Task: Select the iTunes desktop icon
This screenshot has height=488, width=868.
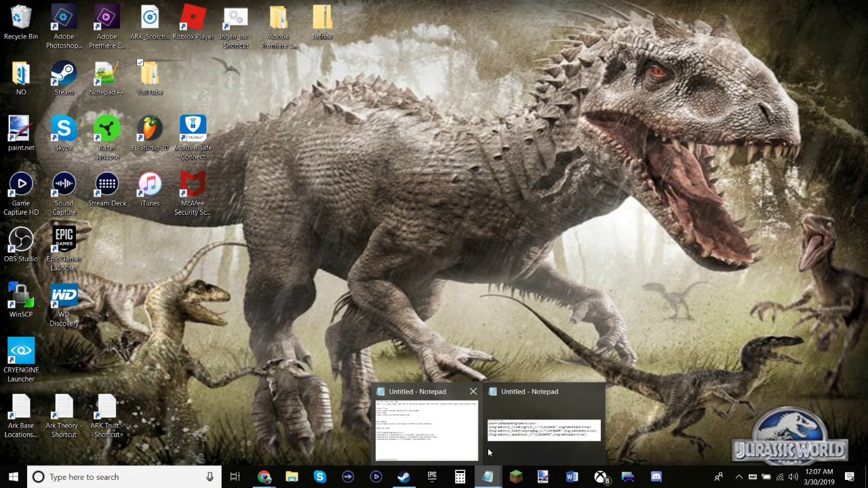Action: 150,189
